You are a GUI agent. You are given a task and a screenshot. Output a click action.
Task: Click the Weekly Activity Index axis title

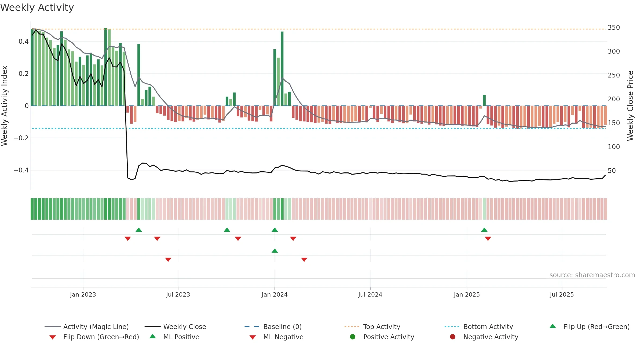coord(4,106)
